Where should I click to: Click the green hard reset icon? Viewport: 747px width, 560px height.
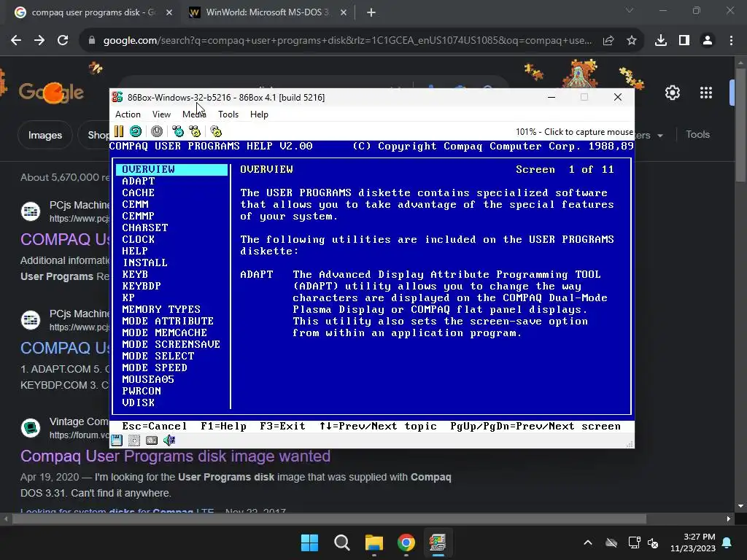135,131
